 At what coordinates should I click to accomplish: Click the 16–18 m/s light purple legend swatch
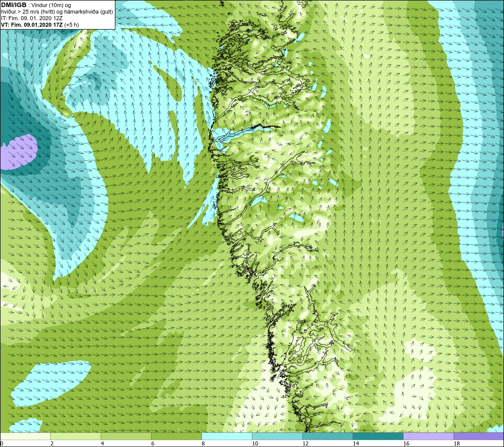point(428,436)
